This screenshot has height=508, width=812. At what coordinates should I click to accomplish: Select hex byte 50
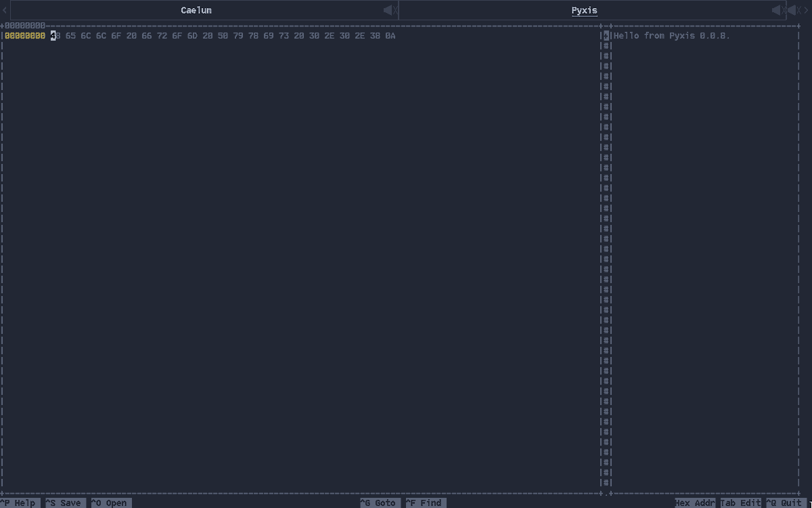tap(223, 36)
